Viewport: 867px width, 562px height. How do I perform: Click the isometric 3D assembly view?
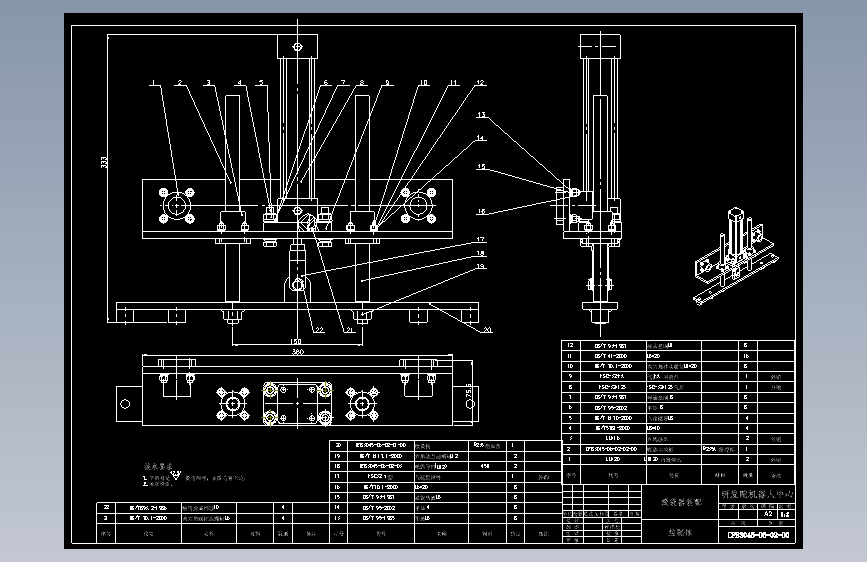pyautogui.click(x=735, y=256)
